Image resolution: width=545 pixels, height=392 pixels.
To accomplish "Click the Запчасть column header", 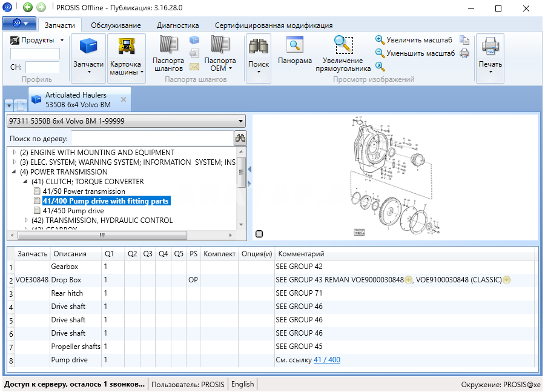I will click(32, 254).
